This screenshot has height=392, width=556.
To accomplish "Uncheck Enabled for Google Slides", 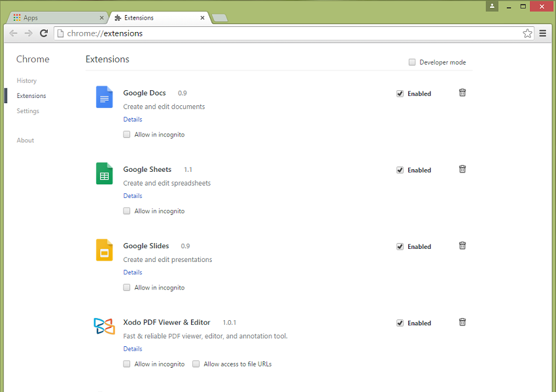I will tap(400, 246).
